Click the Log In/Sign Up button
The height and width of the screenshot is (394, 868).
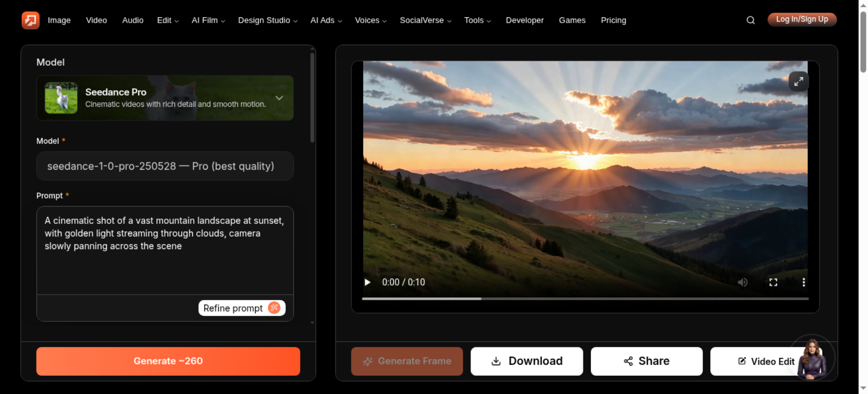pos(802,20)
